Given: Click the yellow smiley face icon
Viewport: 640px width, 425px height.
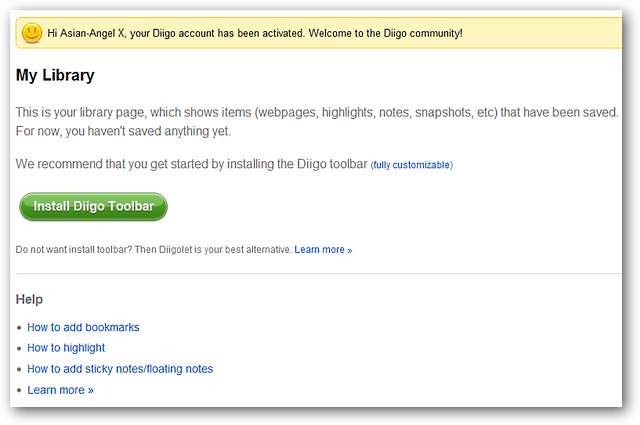Looking at the screenshot, I should click(x=32, y=33).
